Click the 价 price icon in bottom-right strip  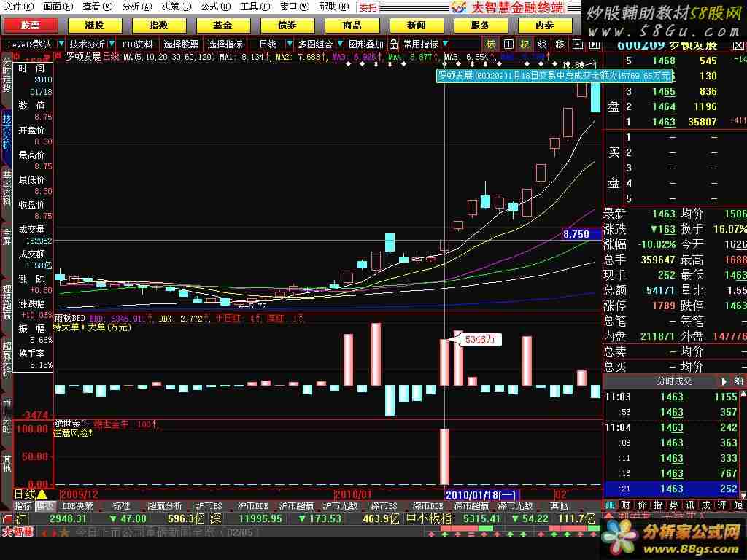(642, 505)
